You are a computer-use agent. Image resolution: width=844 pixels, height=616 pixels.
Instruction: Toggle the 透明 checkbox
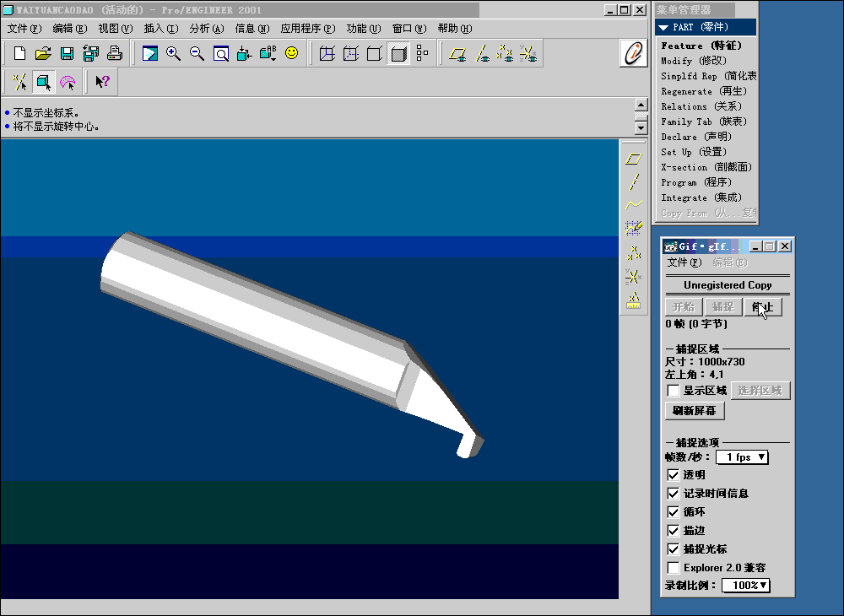click(x=673, y=475)
